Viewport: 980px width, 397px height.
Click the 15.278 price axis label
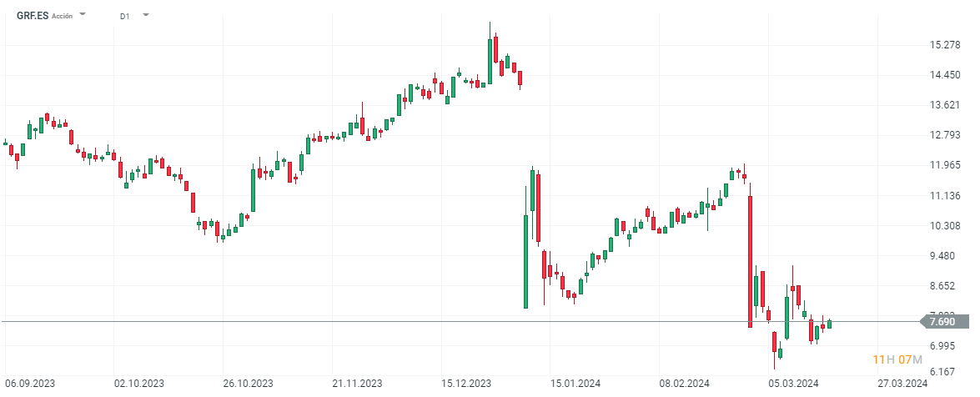[x=947, y=44]
